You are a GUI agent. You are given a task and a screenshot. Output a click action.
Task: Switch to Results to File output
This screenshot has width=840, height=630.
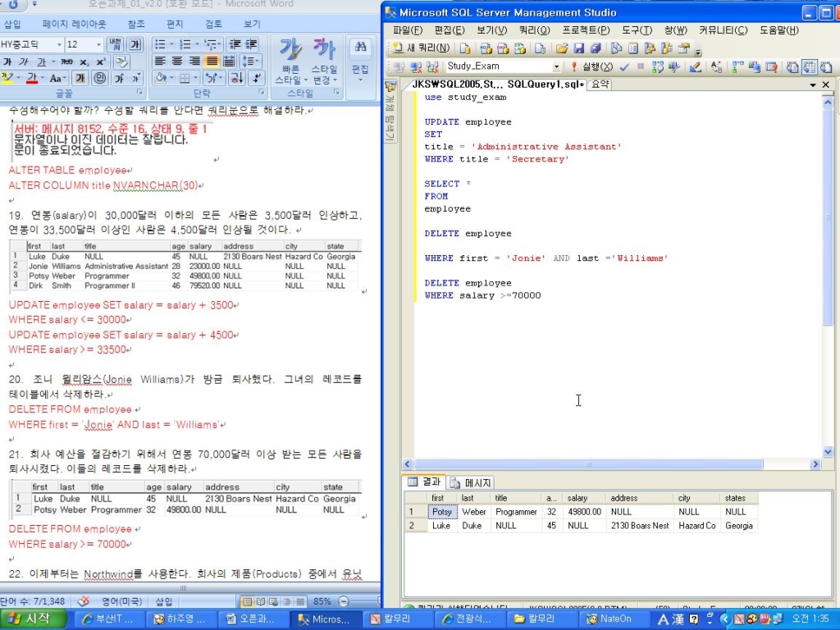825,67
